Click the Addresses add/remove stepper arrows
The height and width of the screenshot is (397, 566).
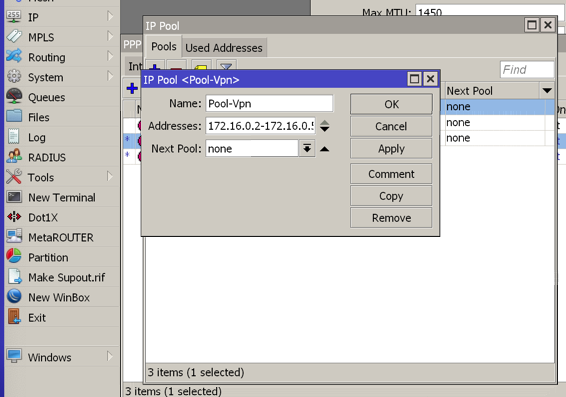click(x=325, y=126)
